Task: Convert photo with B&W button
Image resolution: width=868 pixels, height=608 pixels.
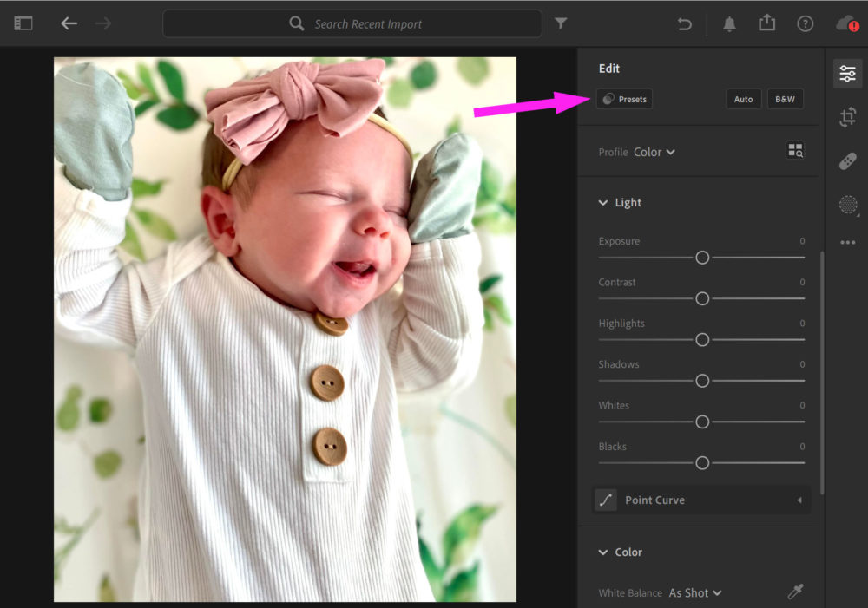Action: [785, 99]
